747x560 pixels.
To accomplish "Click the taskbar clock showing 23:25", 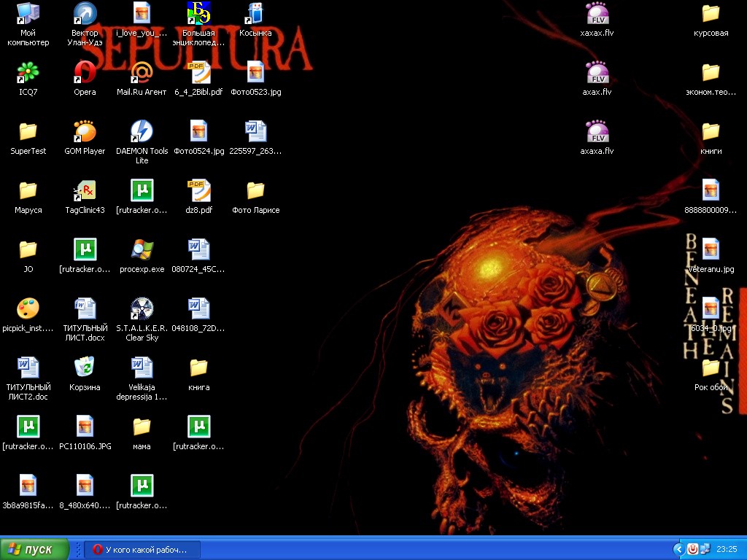I will click(x=727, y=549).
